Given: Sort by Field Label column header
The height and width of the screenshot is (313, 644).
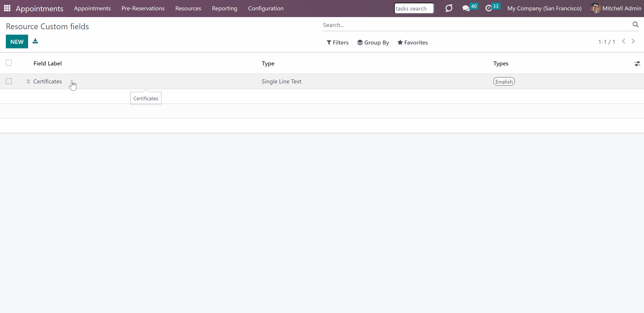Looking at the screenshot, I should 47,64.
